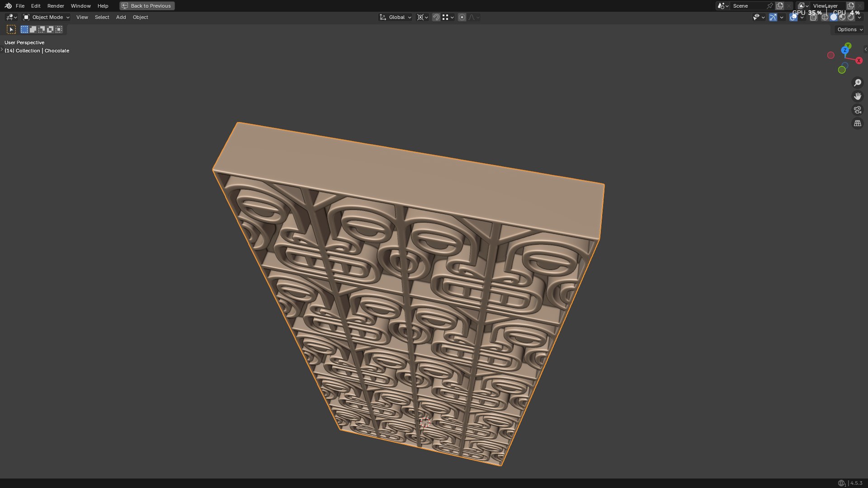Click the pin scene icon
The width and height of the screenshot is (868, 488).
(769, 6)
